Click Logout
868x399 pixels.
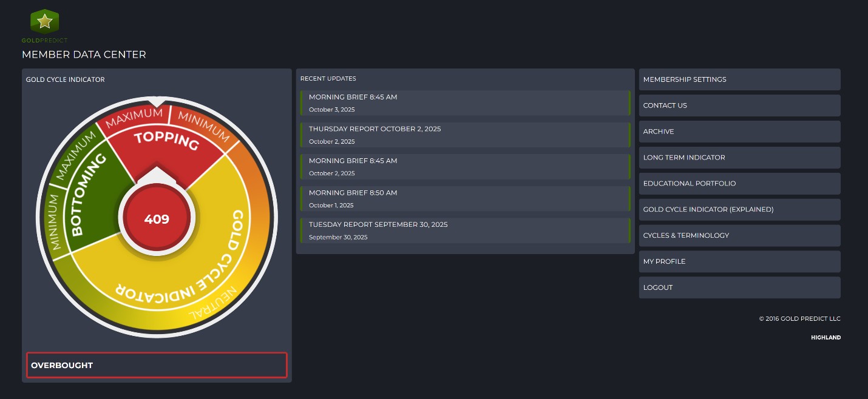coord(739,287)
